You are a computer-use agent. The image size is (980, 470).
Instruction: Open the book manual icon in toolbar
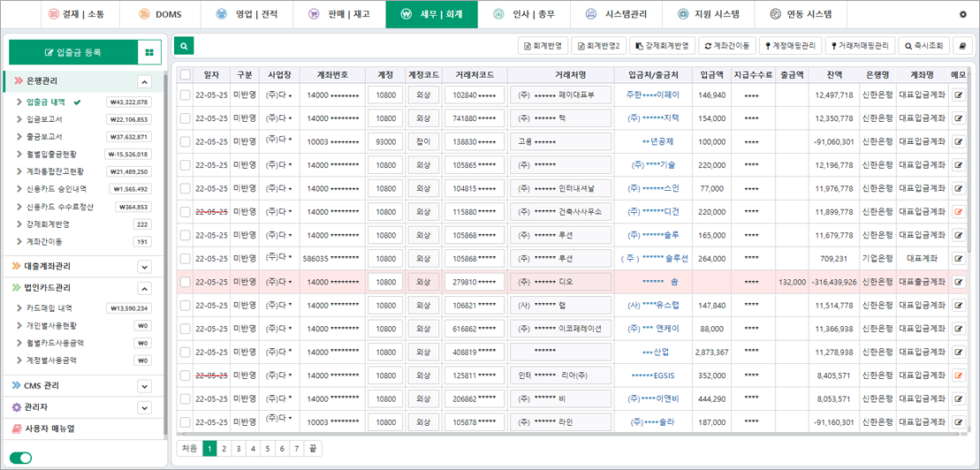tap(962, 46)
